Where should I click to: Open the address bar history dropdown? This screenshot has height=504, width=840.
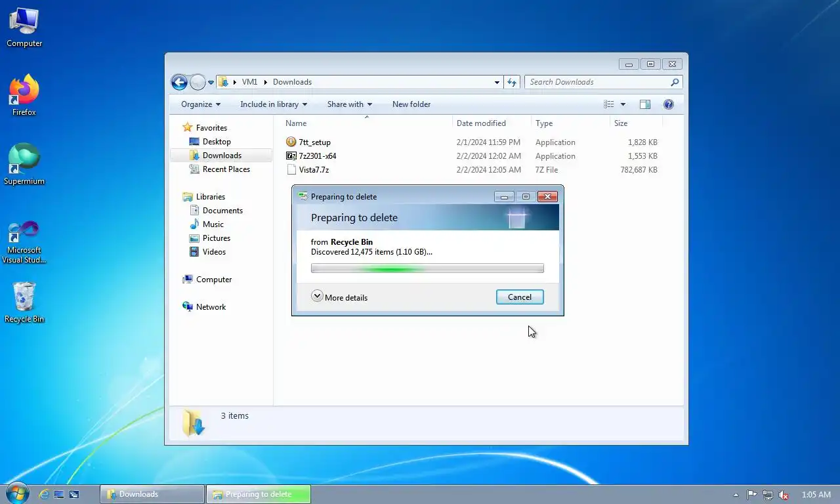coord(497,82)
